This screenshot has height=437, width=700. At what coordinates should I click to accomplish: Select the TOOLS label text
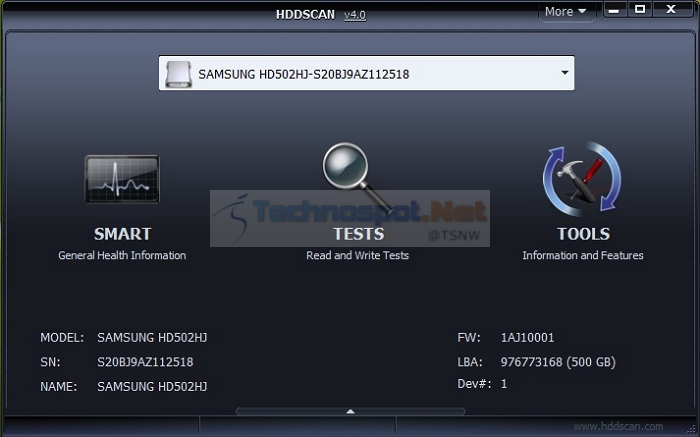tap(583, 234)
